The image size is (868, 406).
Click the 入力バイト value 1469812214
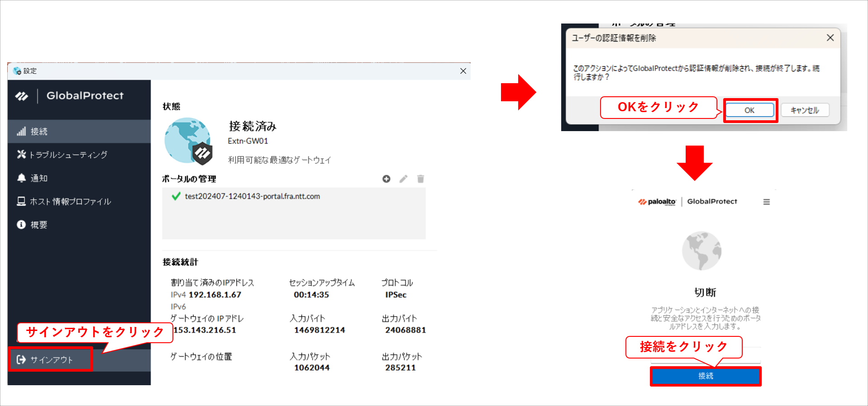tap(320, 330)
